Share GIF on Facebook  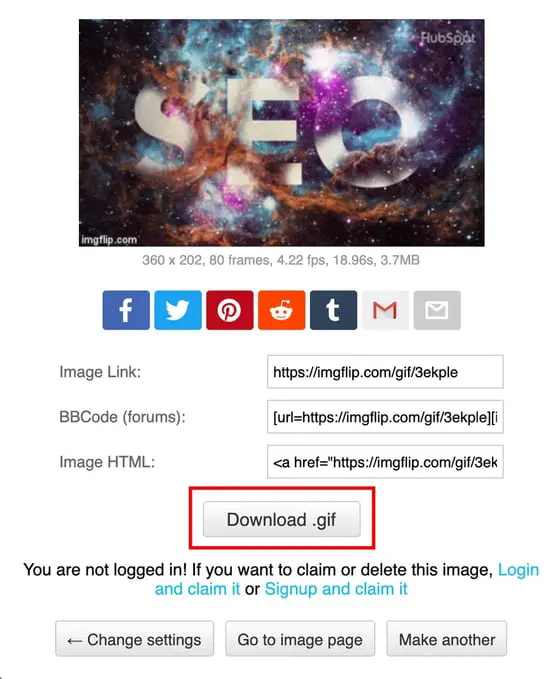tap(126, 310)
